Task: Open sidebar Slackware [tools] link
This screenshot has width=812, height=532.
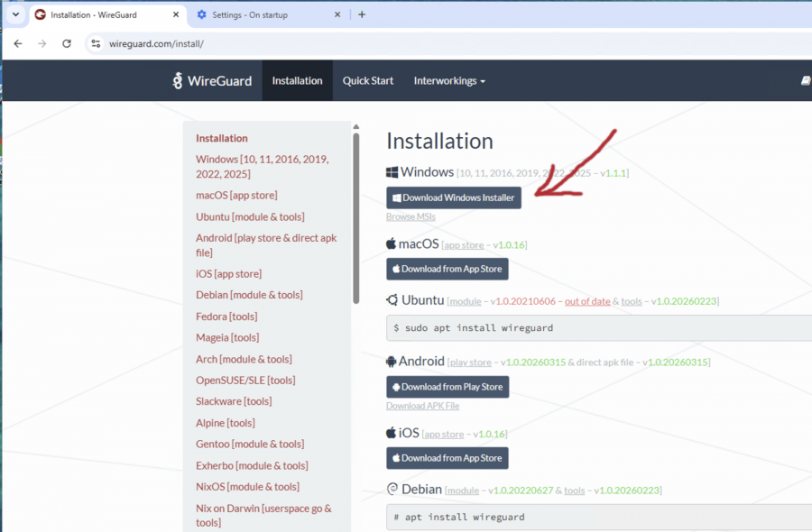Action: click(234, 401)
